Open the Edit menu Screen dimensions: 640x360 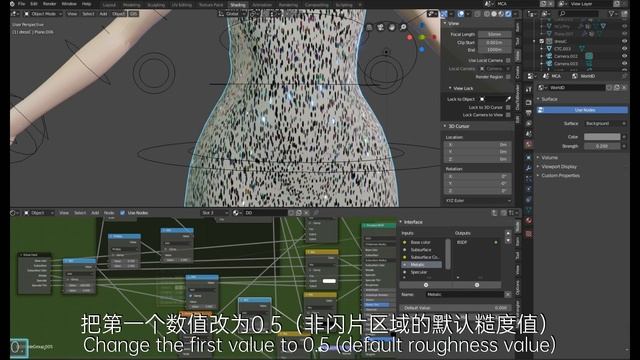34,4
